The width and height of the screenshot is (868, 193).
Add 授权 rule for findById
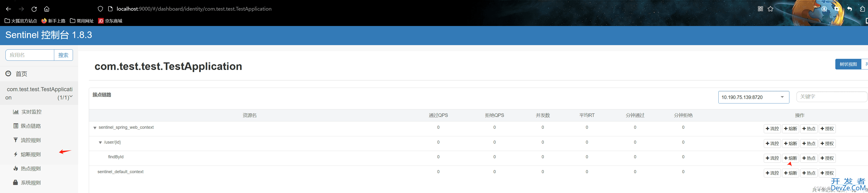click(x=827, y=158)
